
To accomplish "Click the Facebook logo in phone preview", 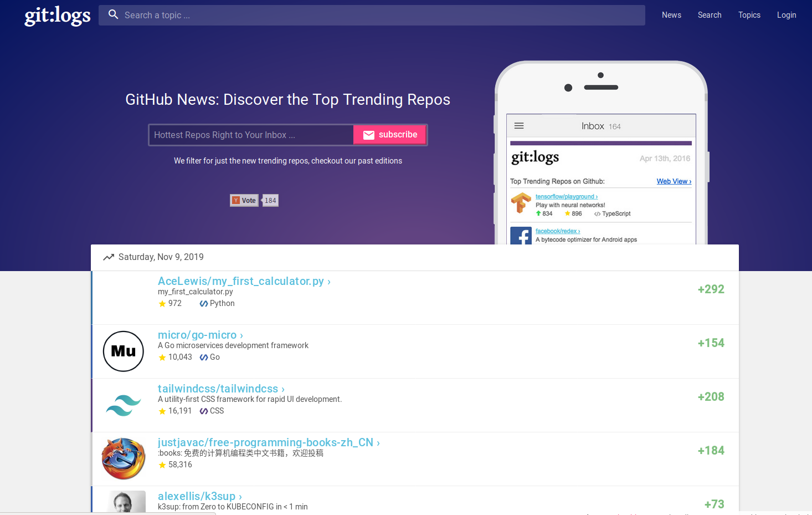I will pos(521,236).
